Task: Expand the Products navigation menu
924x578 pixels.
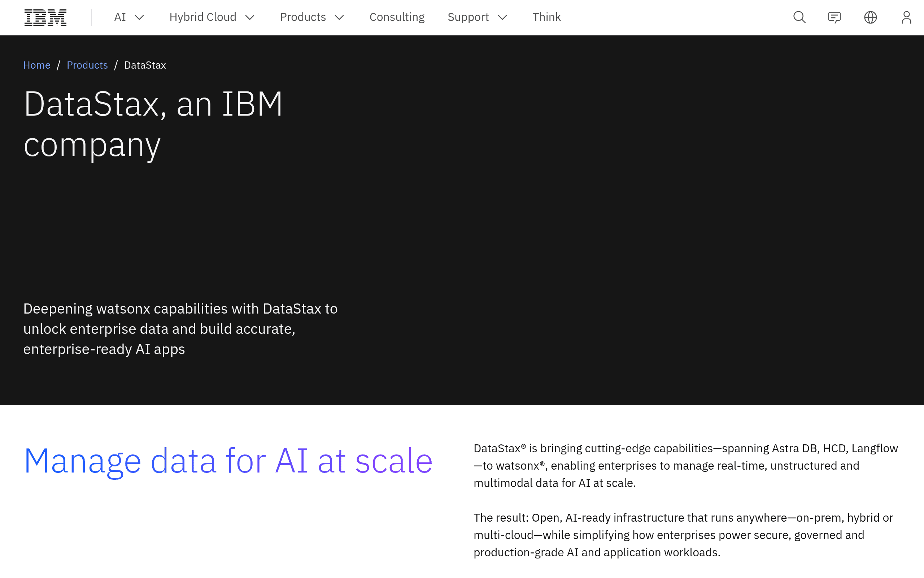Action: coord(312,17)
